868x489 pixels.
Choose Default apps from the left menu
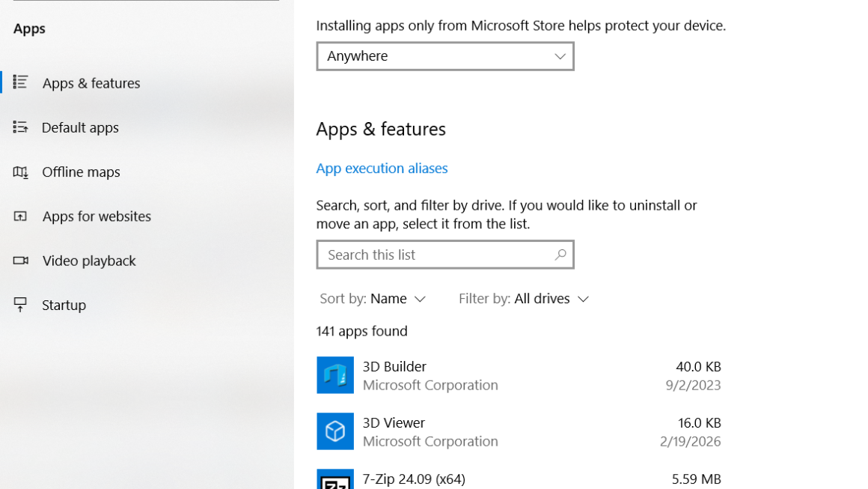tap(81, 127)
